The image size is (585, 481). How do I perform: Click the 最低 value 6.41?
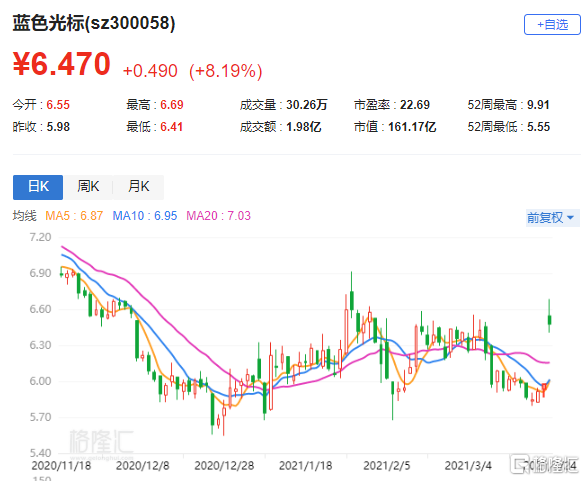[172, 127]
